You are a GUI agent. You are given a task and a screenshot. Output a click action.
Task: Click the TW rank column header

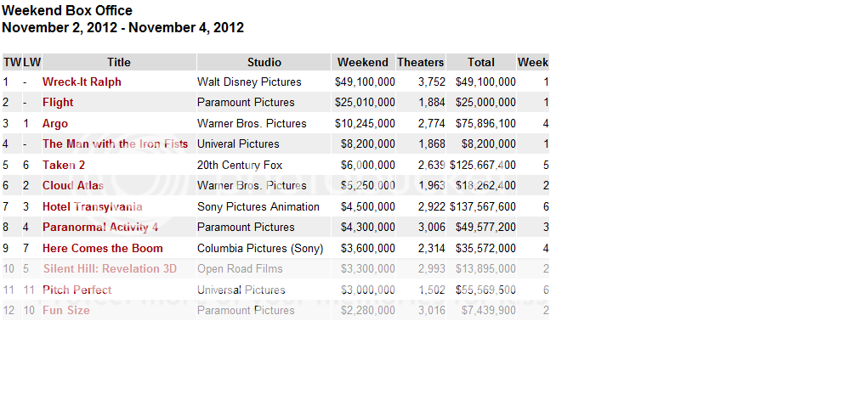pyautogui.click(x=12, y=62)
